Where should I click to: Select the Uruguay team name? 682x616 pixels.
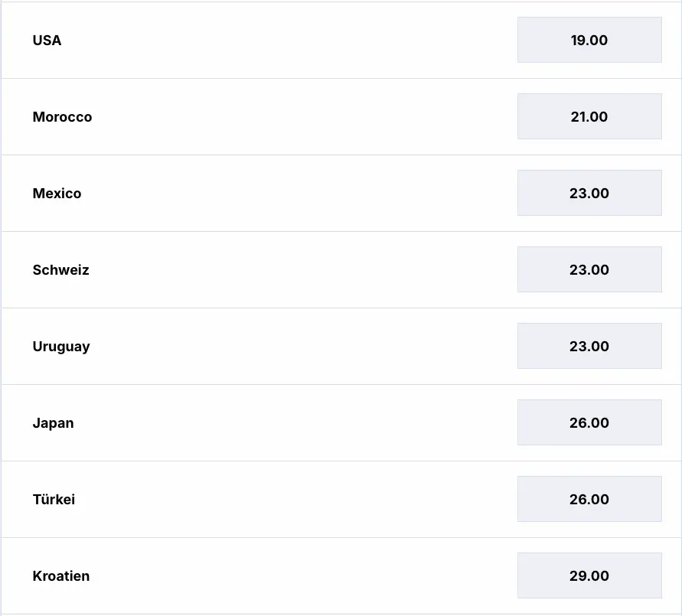point(61,347)
